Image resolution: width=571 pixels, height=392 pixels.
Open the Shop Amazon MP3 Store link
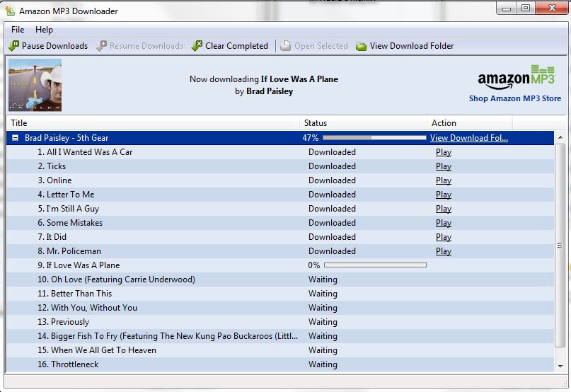point(514,98)
